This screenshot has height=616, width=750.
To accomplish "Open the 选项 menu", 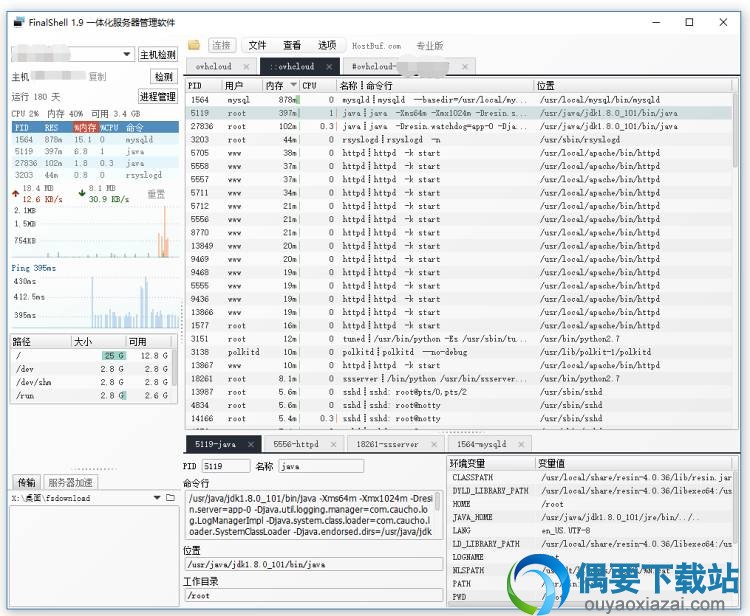I will click(x=327, y=45).
